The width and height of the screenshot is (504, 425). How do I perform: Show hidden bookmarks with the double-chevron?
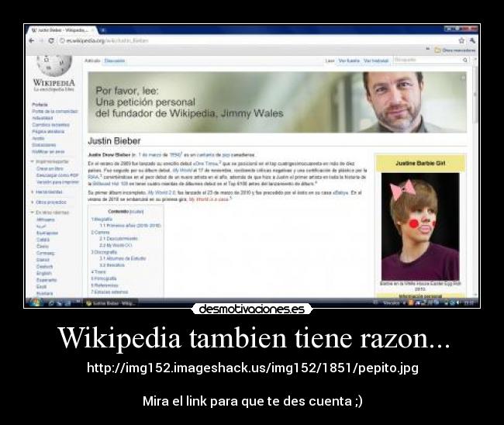428,49
